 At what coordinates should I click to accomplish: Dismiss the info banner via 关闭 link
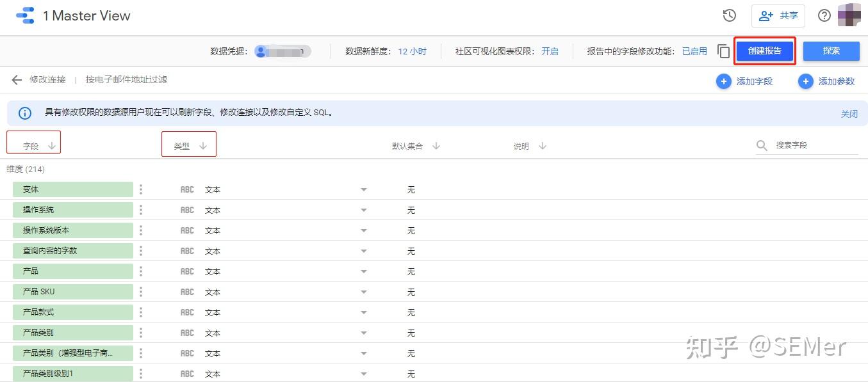click(x=849, y=114)
